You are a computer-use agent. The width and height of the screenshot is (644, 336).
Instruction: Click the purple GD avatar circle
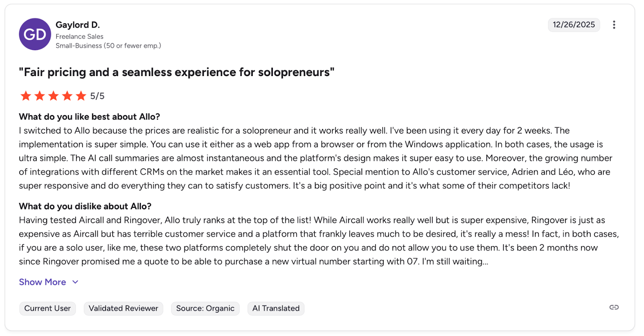pyautogui.click(x=35, y=34)
